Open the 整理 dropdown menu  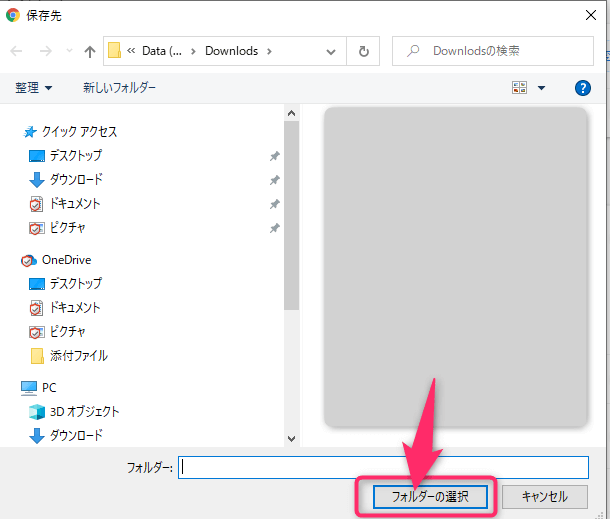point(34,88)
